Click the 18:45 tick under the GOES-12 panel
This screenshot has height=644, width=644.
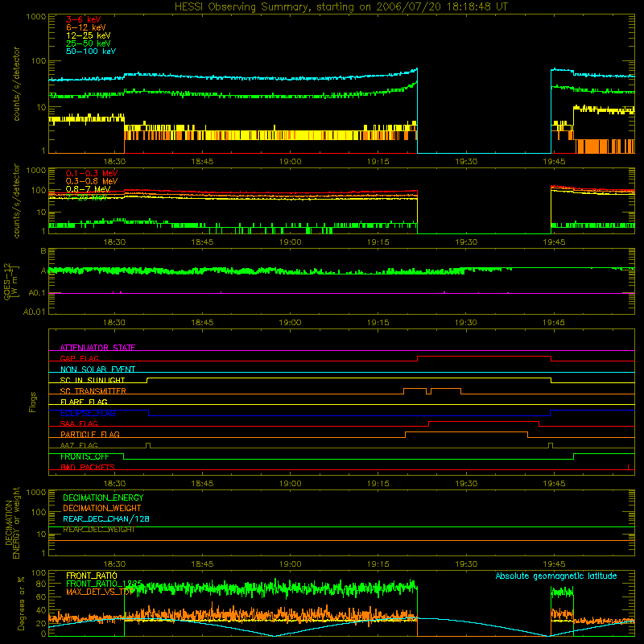[202, 323]
